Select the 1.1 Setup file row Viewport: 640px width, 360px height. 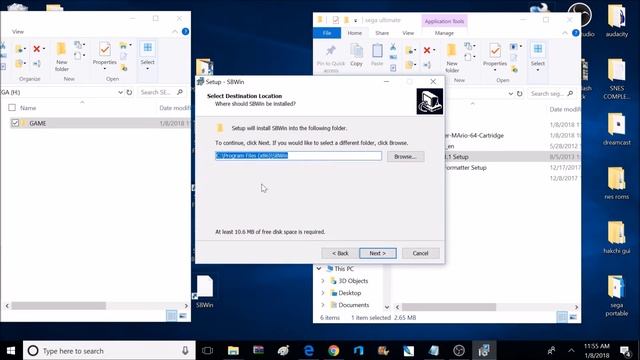click(x=512, y=157)
